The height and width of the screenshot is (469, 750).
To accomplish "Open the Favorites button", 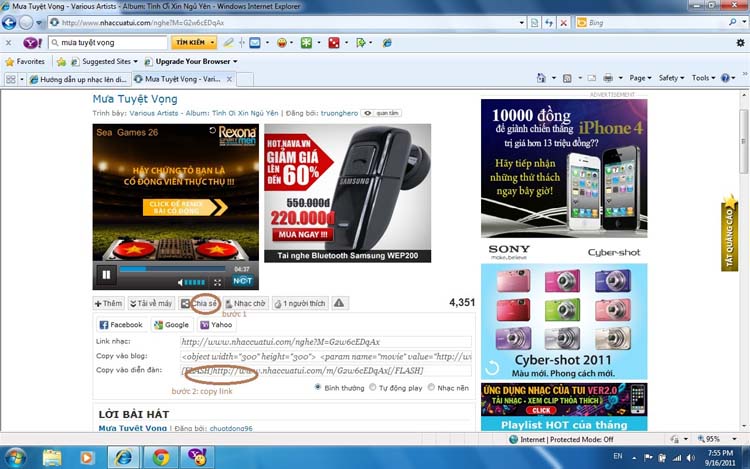I will point(25,62).
